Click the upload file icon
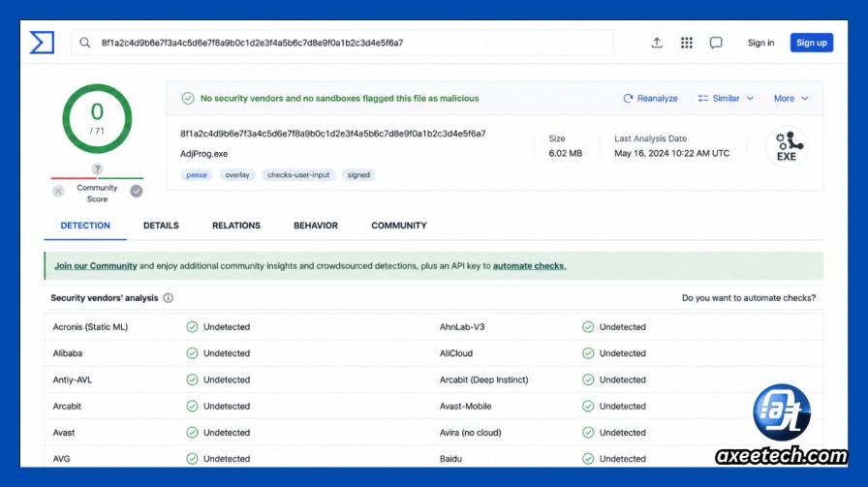The width and height of the screenshot is (868, 487). point(657,43)
